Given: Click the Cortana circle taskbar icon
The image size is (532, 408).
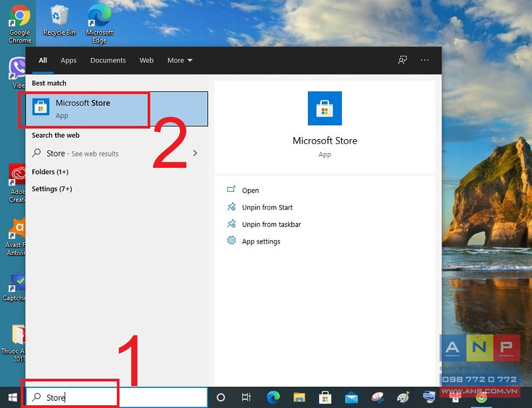Looking at the screenshot, I should [221, 397].
